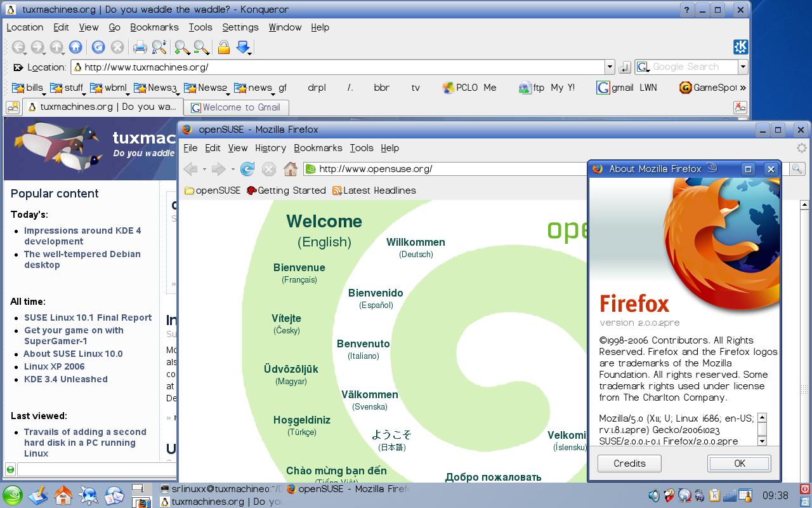Click Firefox Stop button

point(269,169)
